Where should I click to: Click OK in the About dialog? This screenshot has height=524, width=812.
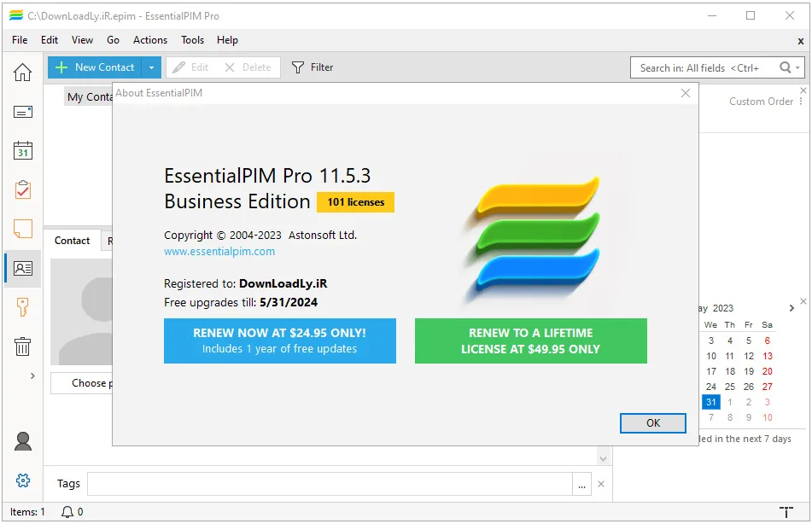[653, 423]
